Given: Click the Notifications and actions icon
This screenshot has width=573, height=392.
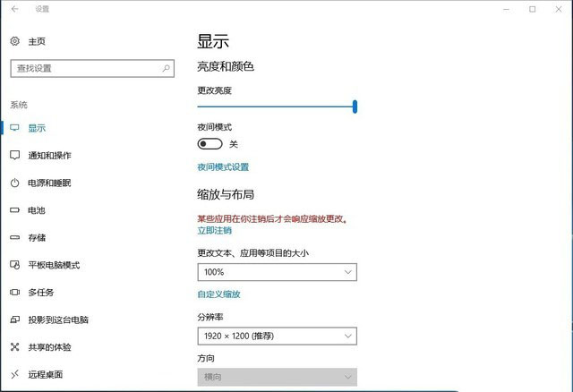Looking at the screenshot, I should pos(14,156).
